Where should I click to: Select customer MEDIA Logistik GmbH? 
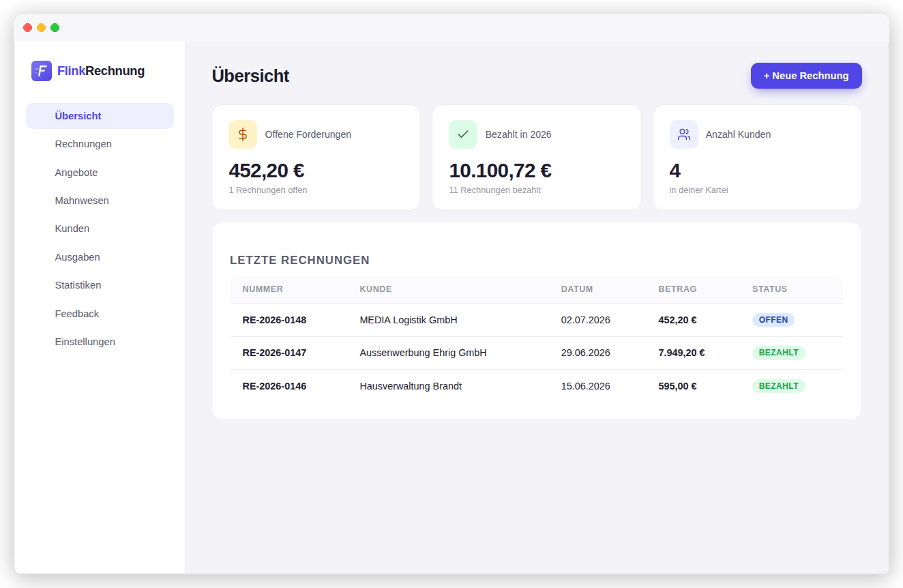(409, 320)
